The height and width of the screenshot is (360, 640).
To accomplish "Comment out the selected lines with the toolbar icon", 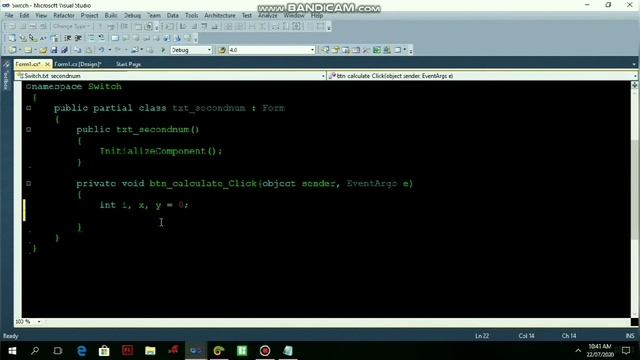I will tap(91, 38).
